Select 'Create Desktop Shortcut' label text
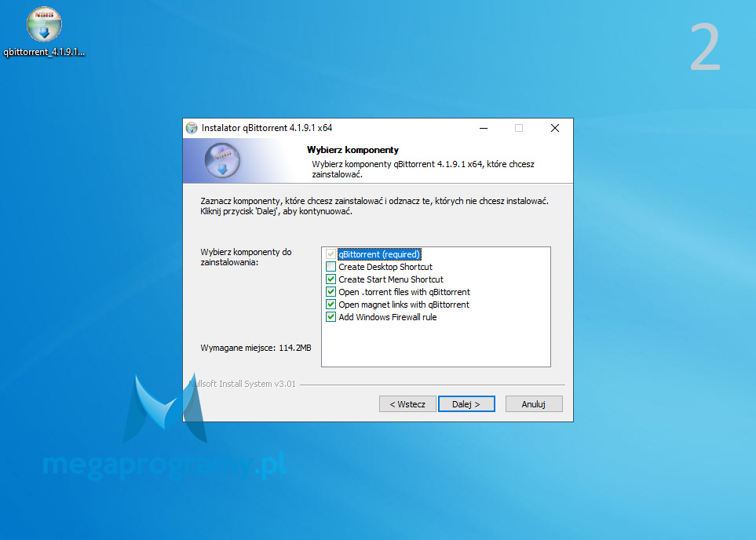The height and width of the screenshot is (540, 756). [385, 267]
